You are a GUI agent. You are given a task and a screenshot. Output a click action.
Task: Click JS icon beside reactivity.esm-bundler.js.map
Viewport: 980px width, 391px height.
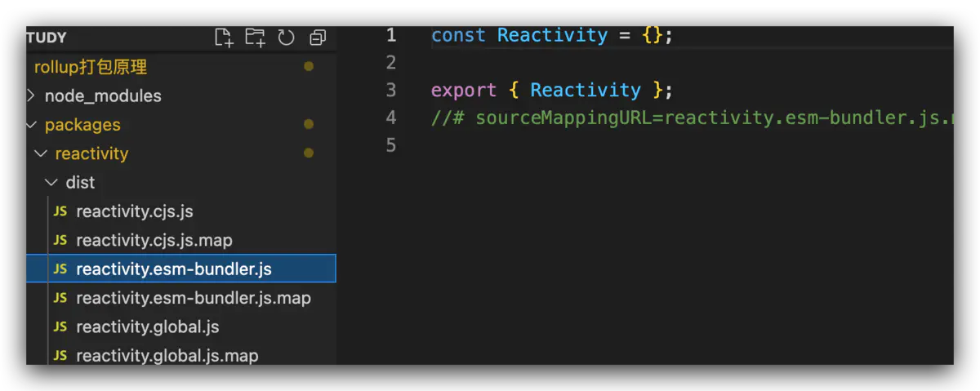click(60, 298)
